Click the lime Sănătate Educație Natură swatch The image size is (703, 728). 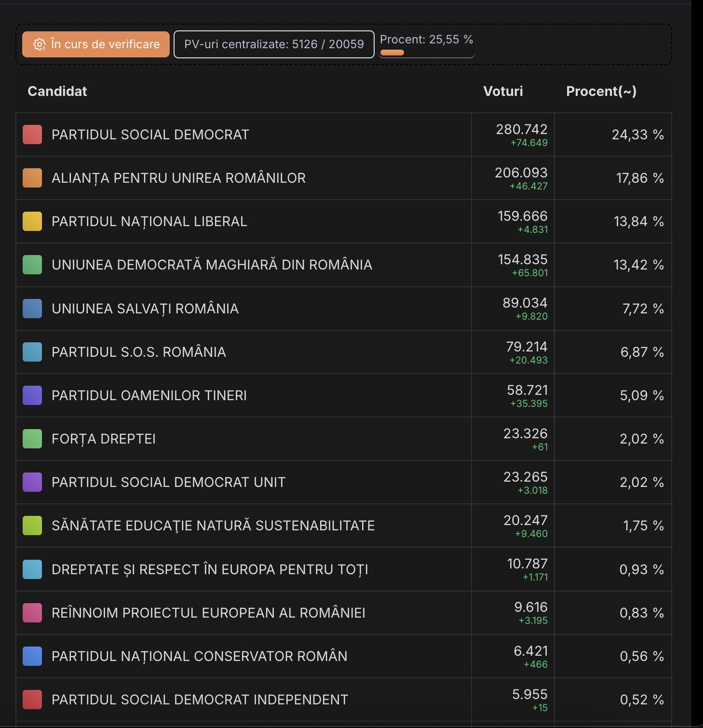[32, 526]
